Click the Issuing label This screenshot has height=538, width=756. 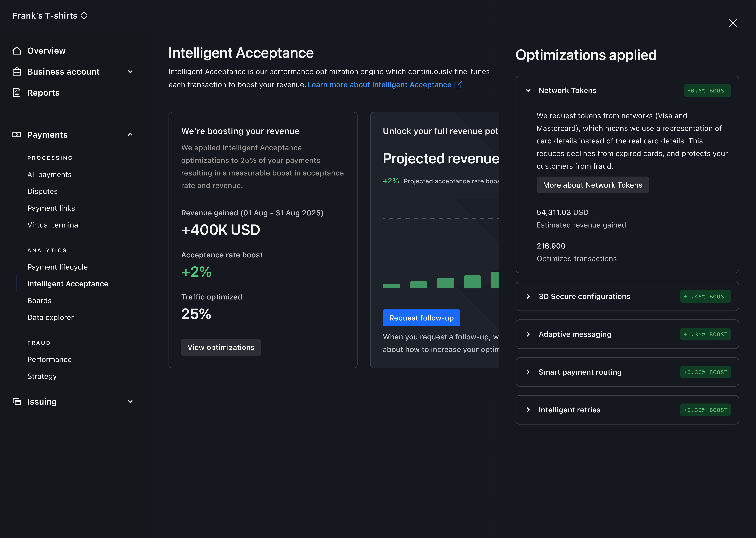click(x=42, y=402)
